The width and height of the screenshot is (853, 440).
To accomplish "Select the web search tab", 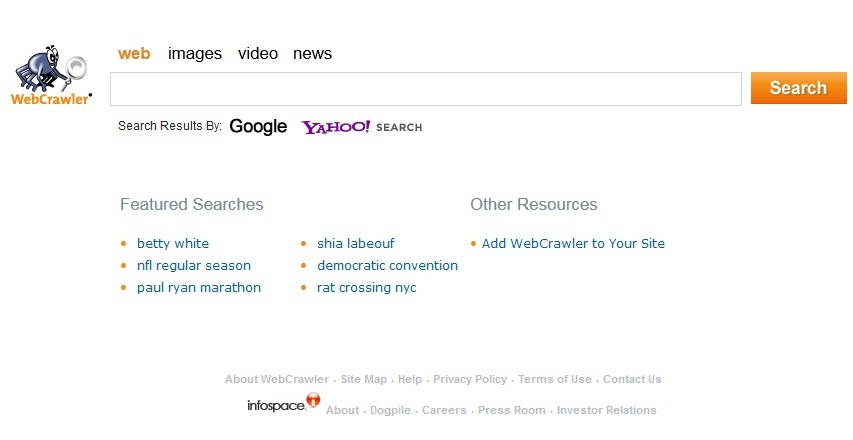I will tap(134, 54).
